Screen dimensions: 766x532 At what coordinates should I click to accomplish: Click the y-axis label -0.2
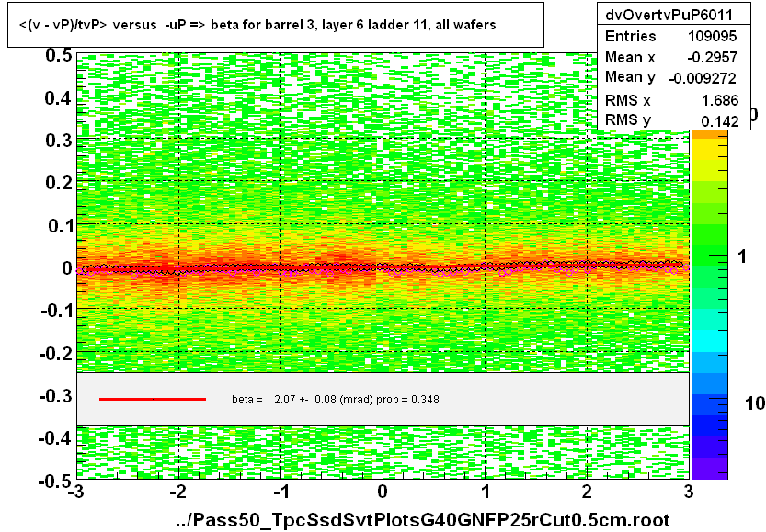pyautogui.click(x=56, y=353)
